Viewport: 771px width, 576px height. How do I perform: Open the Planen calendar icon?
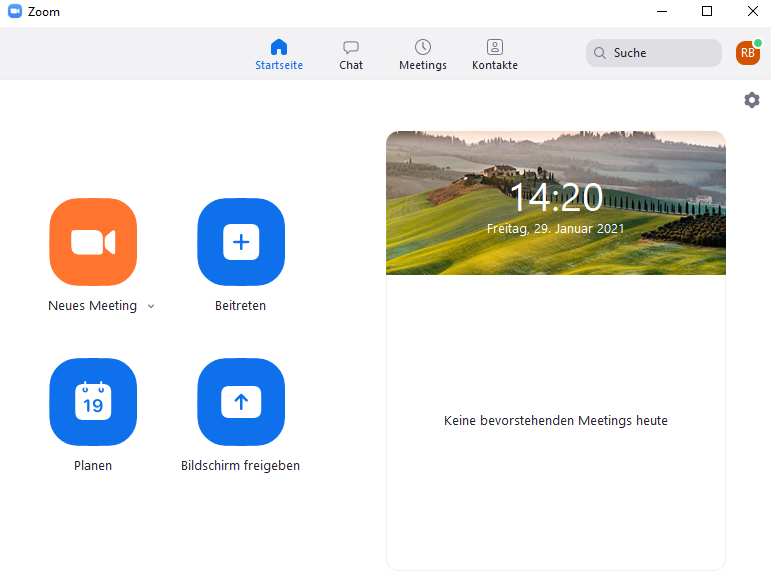(93, 401)
